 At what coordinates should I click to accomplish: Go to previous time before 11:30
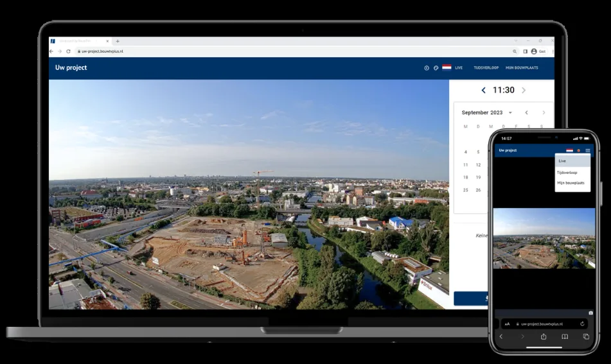484,91
